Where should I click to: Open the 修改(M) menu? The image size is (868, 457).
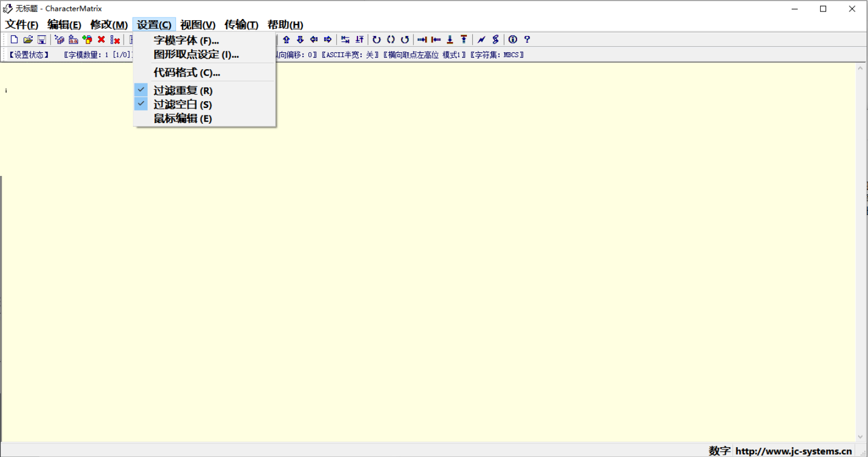coord(109,25)
